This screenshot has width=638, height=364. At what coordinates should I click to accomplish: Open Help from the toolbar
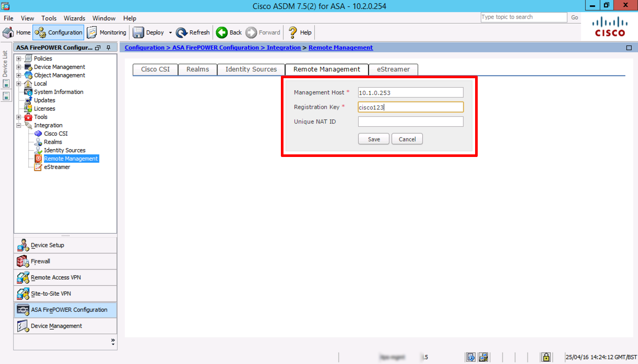[x=300, y=32]
